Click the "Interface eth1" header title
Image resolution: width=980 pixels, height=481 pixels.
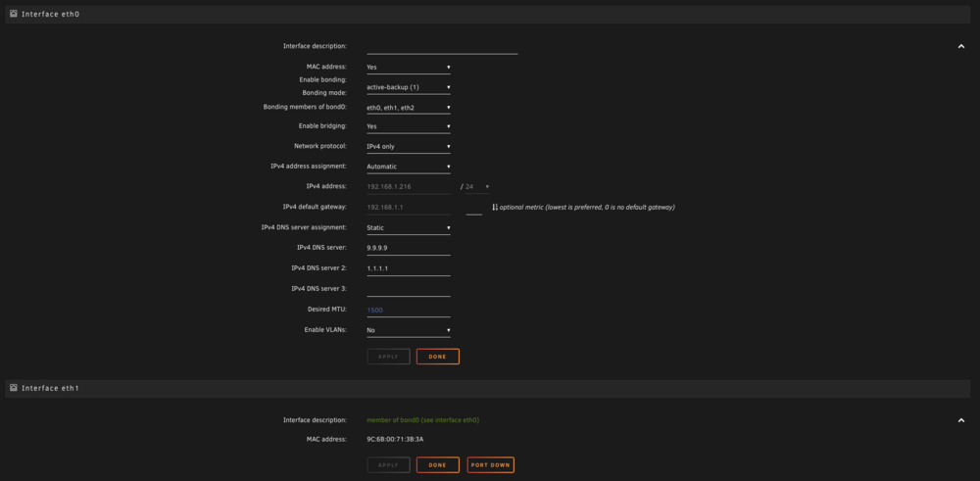(51, 388)
